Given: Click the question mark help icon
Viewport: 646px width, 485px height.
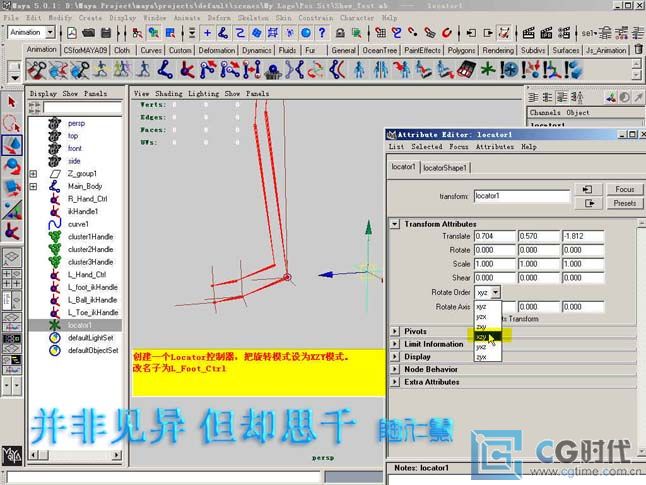Looking at the screenshot, I should point(322,33).
